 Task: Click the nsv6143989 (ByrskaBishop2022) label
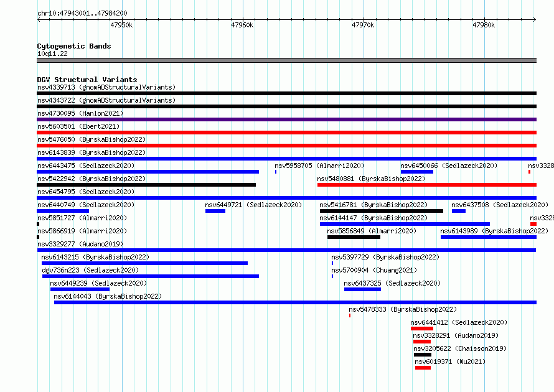pos(494,231)
